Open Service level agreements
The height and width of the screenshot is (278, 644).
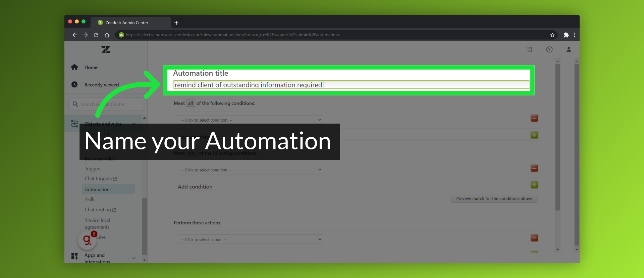[x=97, y=224]
